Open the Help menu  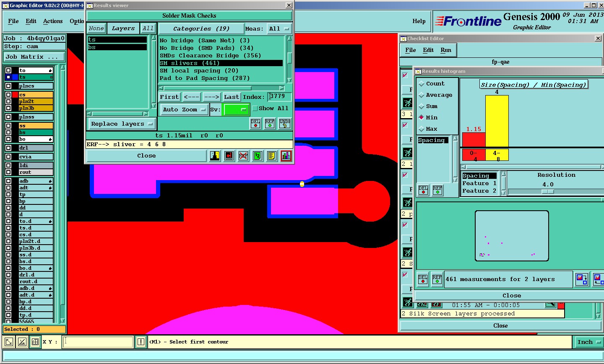tap(419, 21)
